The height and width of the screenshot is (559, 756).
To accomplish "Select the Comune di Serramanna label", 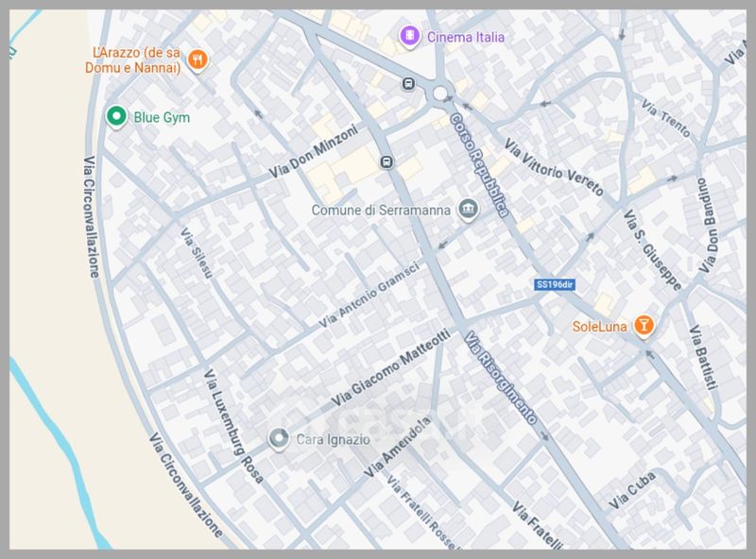I will (382, 210).
